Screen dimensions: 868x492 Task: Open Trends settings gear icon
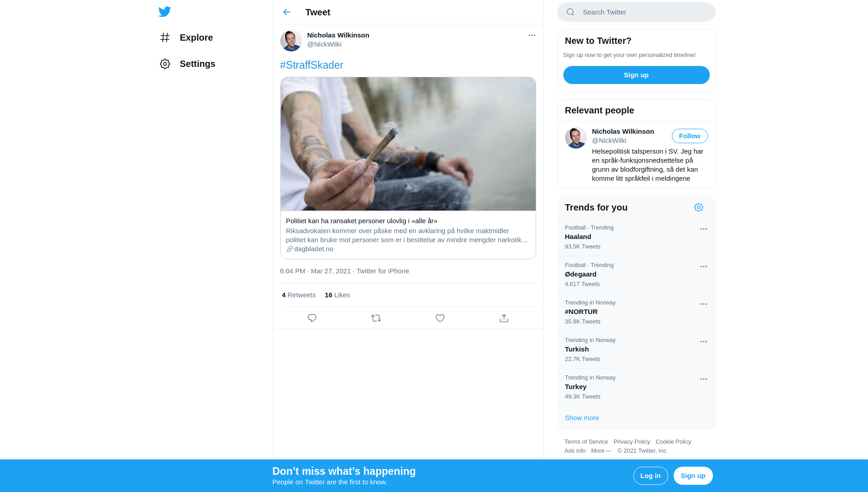698,207
